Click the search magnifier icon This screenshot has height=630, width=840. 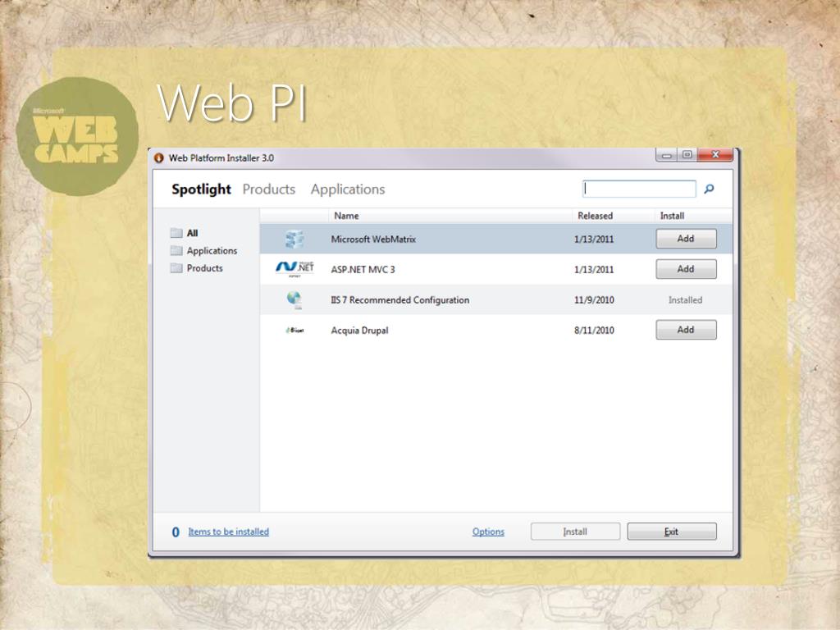coord(709,189)
